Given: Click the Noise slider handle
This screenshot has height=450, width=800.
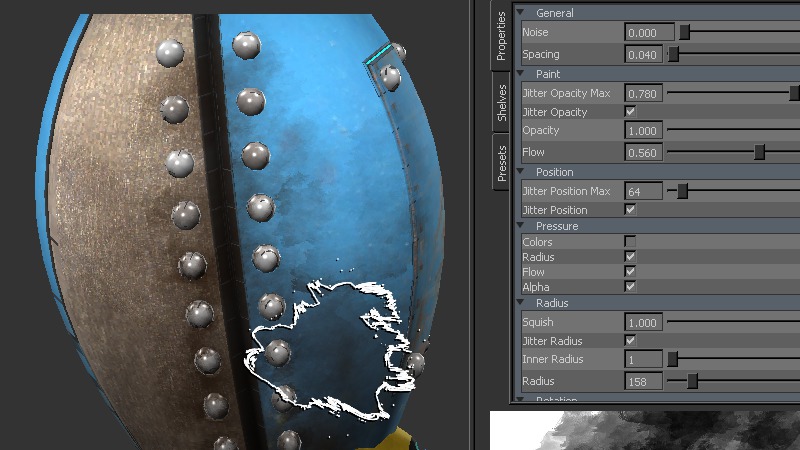Looking at the screenshot, I should (x=685, y=32).
